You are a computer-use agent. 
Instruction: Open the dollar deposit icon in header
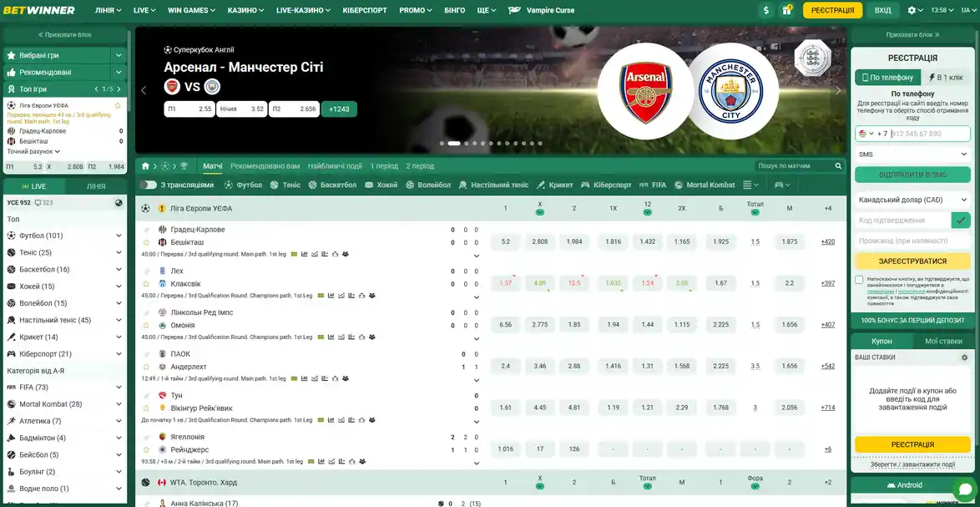tap(766, 10)
